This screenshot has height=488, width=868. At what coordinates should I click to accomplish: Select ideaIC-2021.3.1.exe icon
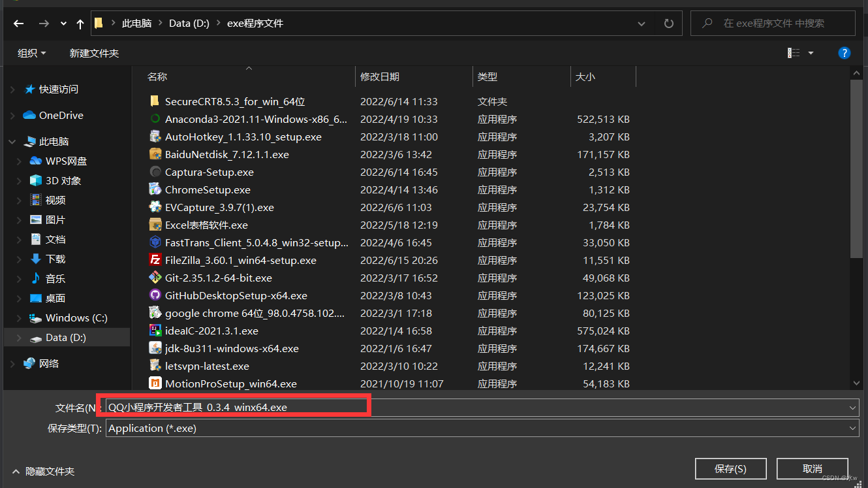[155, 331]
